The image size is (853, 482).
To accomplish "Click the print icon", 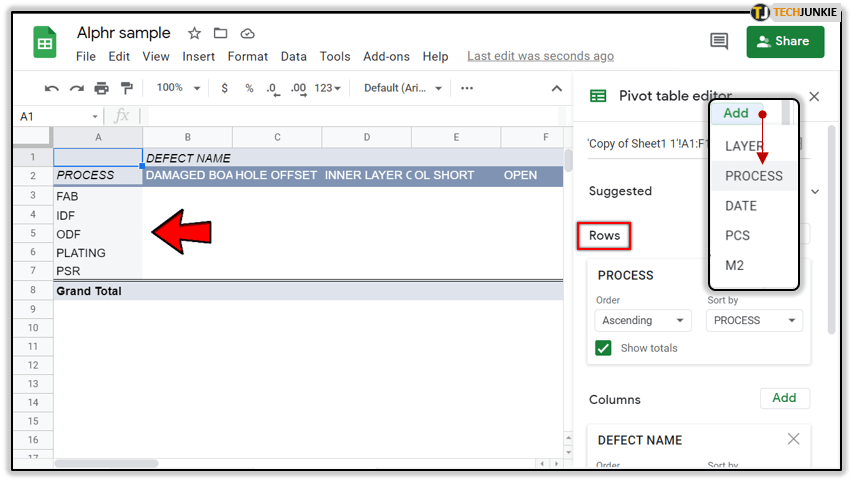I will pyautogui.click(x=101, y=88).
